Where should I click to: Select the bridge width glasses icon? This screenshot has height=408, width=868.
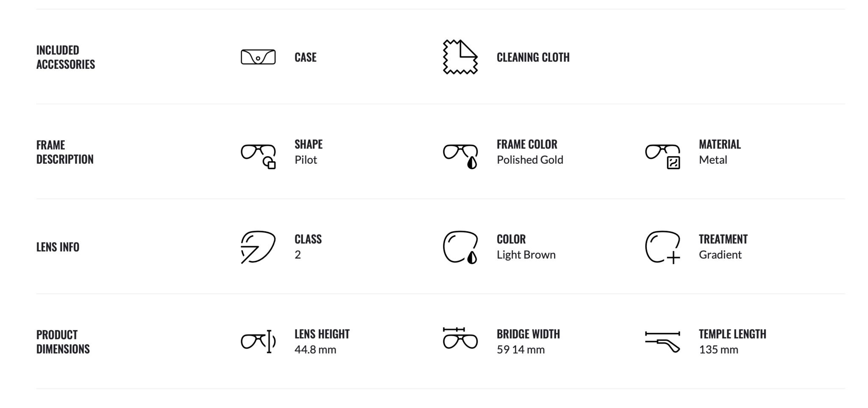pos(460,338)
